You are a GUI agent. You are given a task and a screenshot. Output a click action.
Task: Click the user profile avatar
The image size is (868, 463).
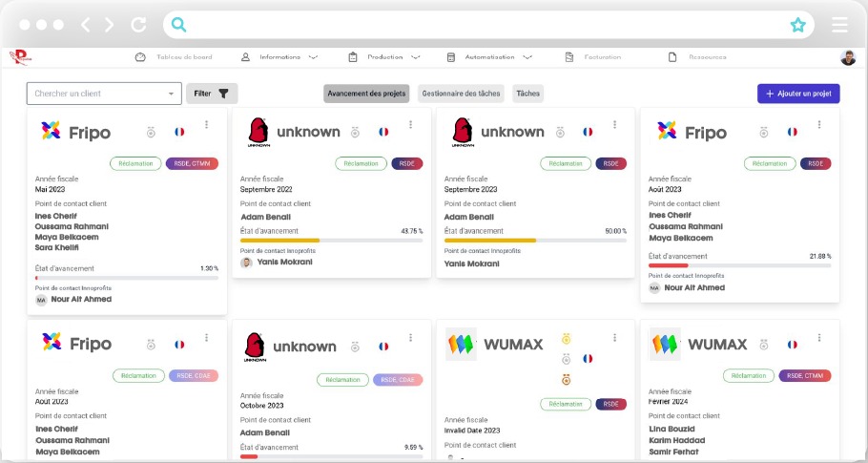point(848,57)
